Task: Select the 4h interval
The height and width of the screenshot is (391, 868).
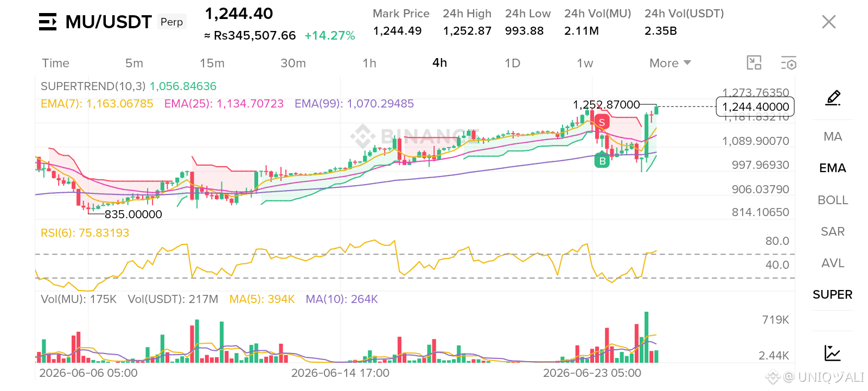Action: [440, 62]
